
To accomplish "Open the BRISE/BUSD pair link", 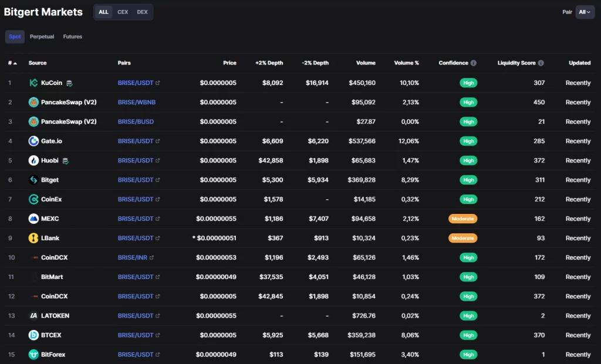I will point(136,122).
